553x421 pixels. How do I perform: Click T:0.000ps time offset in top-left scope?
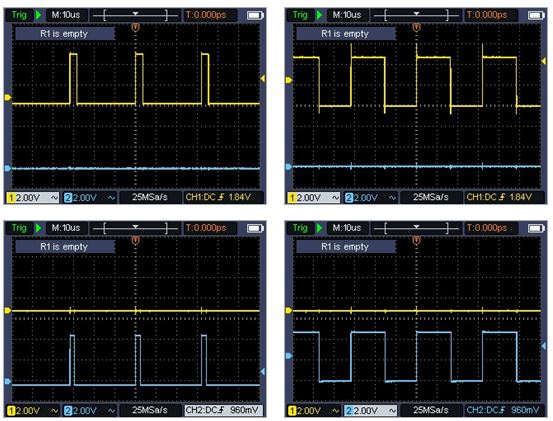tap(206, 15)
